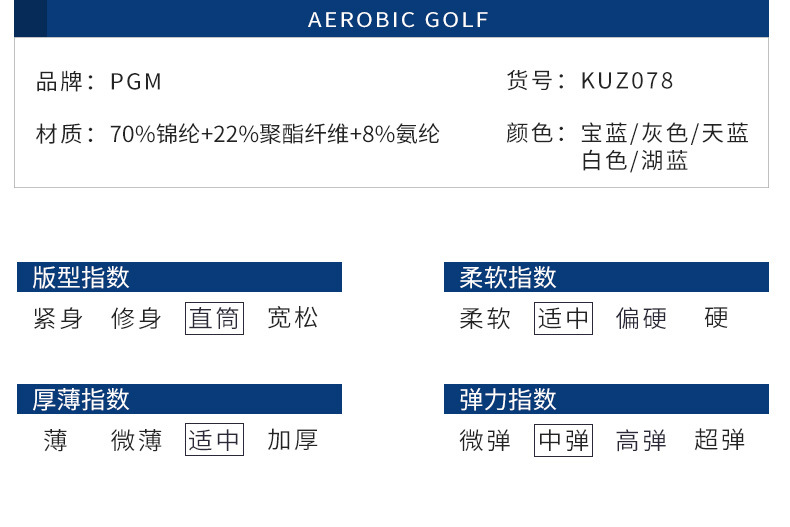Image resolution: width=790 pixels, height=527 pixels.
Task: Select the 硬 softness option
Action: pos(716,319)
